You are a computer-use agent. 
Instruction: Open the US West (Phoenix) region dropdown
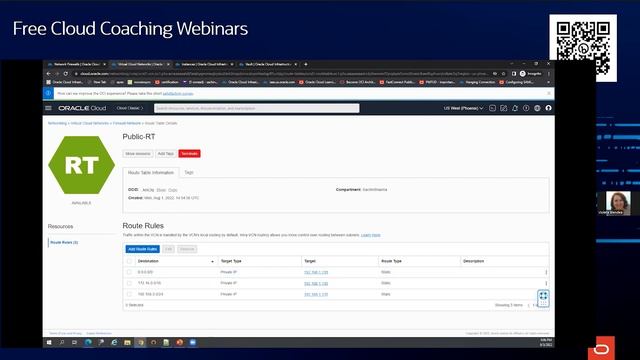(463, 108)
